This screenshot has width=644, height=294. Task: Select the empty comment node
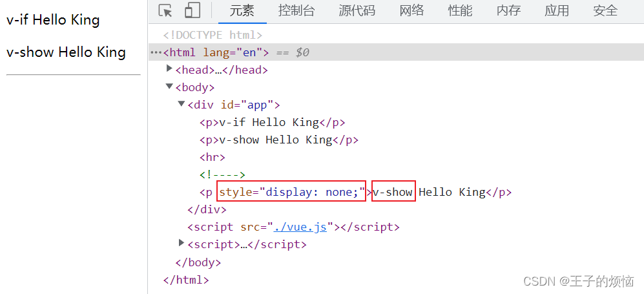tap(222, 174)
